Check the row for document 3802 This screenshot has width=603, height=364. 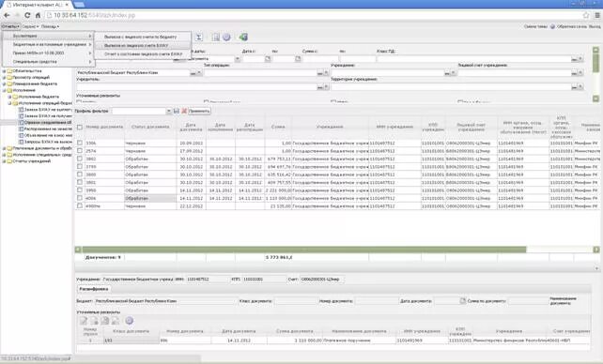coord(80,159)
